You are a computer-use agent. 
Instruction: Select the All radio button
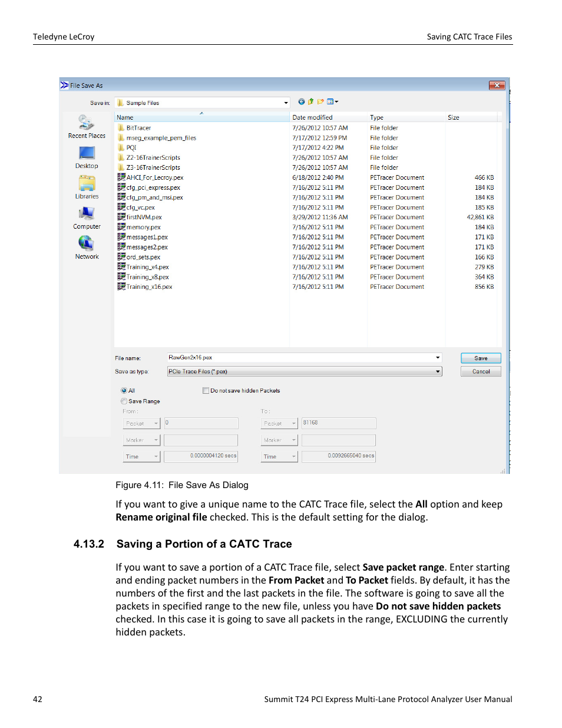[x=124, y=390]
